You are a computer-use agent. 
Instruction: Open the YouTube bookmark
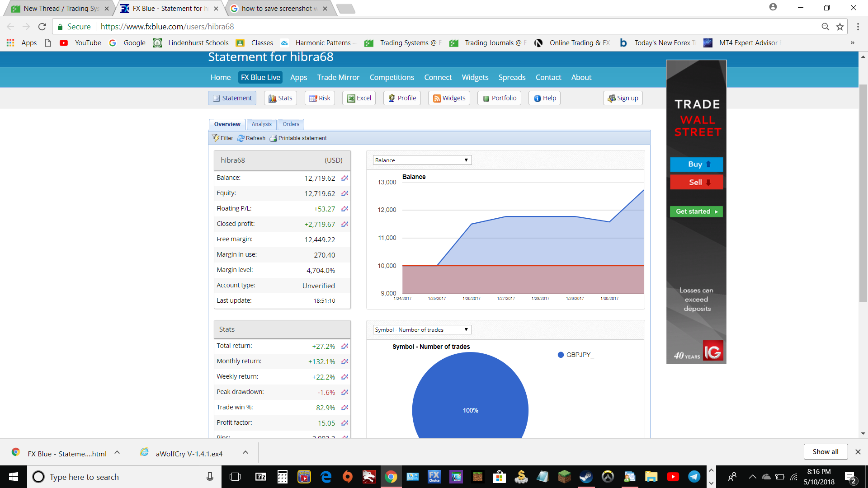pyautogui.click(x=80, y=43)
